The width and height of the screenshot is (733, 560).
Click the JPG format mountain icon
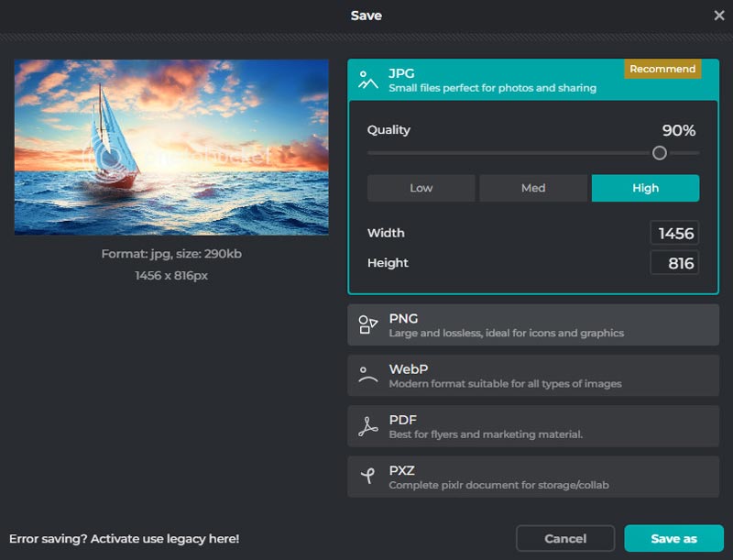(368, 80)
